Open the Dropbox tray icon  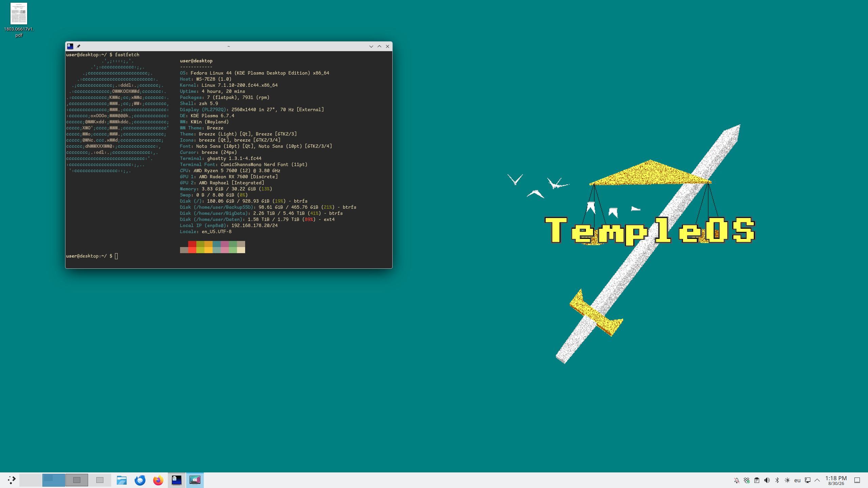click(x=747, y=480)
